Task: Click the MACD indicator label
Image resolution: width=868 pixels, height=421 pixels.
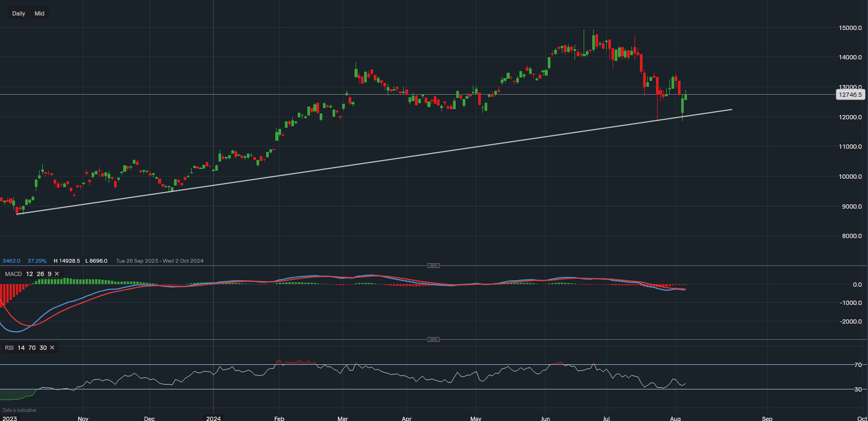Action: [13, 274]
